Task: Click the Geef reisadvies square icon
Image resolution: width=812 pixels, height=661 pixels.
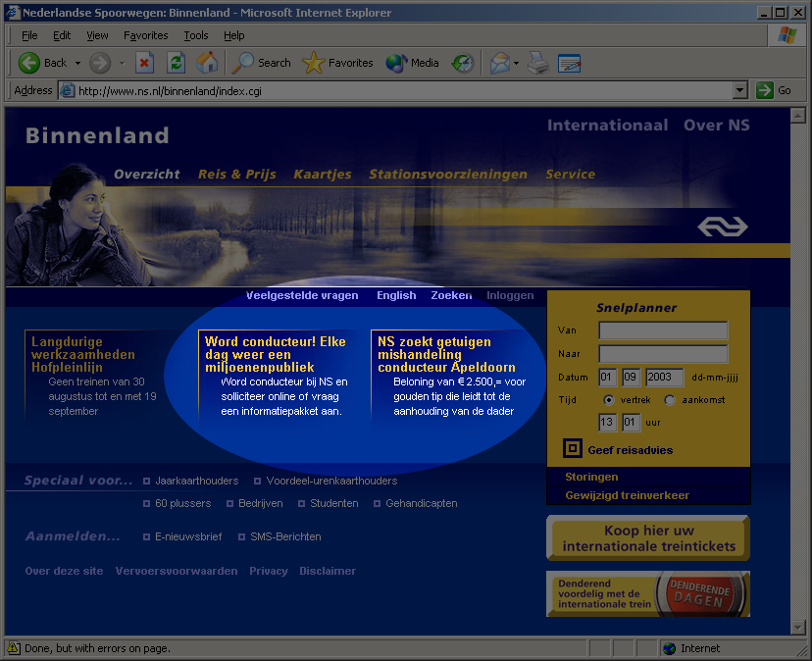Action: (573, 448)
